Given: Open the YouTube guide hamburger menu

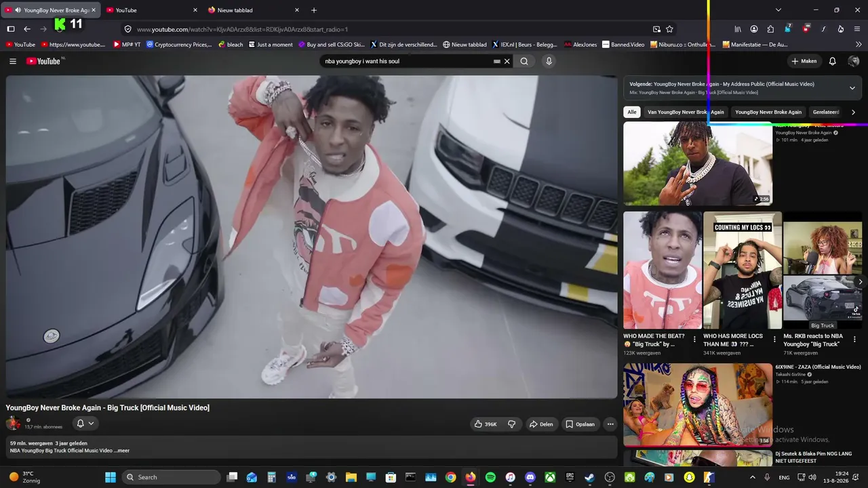Looking at the screenshot, I should (12, 61).
